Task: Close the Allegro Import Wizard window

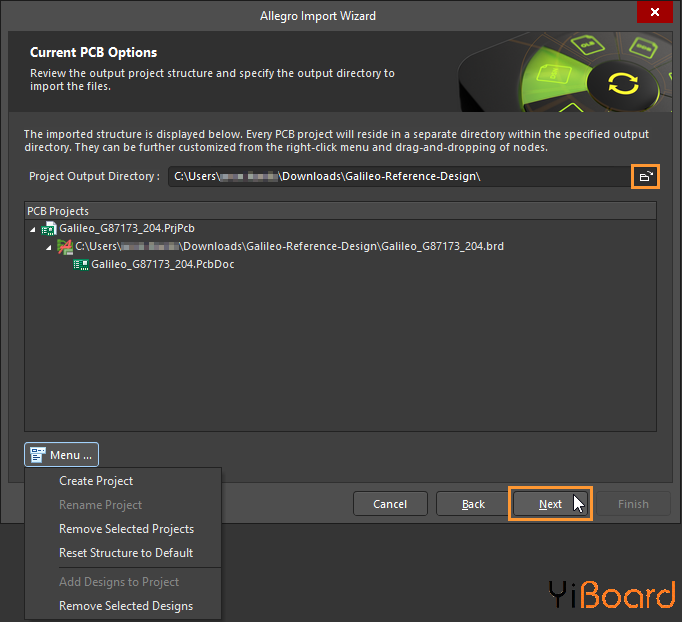Action: tap(655, 12)
